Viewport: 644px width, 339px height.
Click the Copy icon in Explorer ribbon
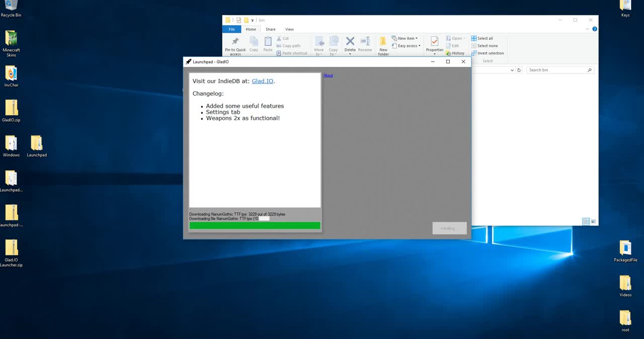pos(254,44)
